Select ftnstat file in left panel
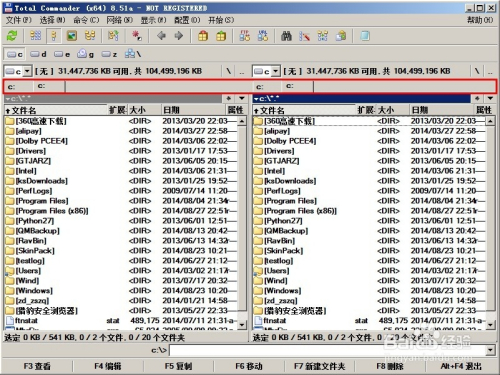Viewport: 500px width, 375px height. point(121,321)
